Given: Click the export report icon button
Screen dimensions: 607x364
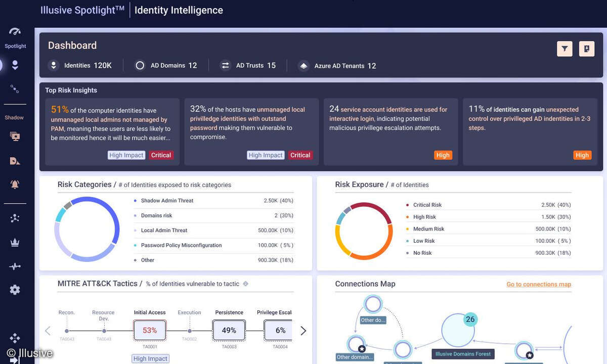Looking at the screenshot, I should pos(587,49).
